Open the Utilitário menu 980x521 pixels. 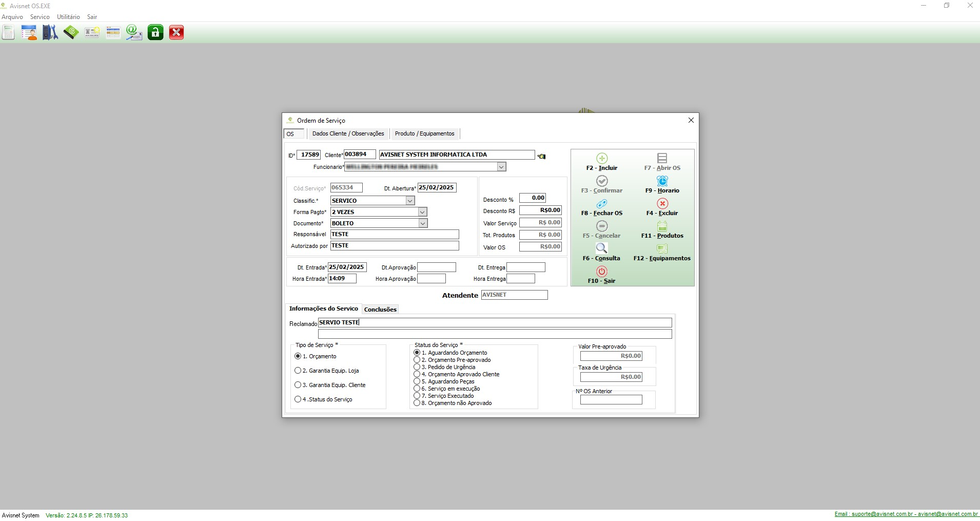(68, 17)
